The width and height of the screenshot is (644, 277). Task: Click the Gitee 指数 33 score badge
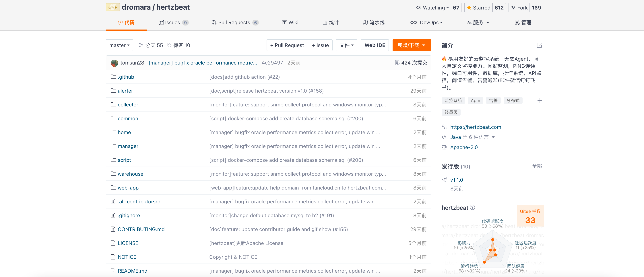pyautogui.click(x=530, y=216)
